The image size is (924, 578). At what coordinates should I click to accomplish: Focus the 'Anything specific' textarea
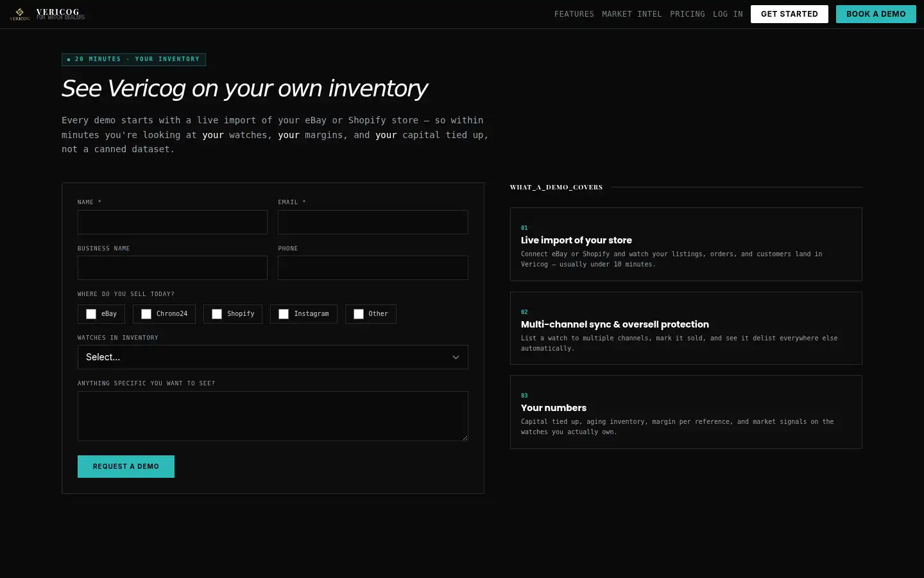[x=273, y=416]
